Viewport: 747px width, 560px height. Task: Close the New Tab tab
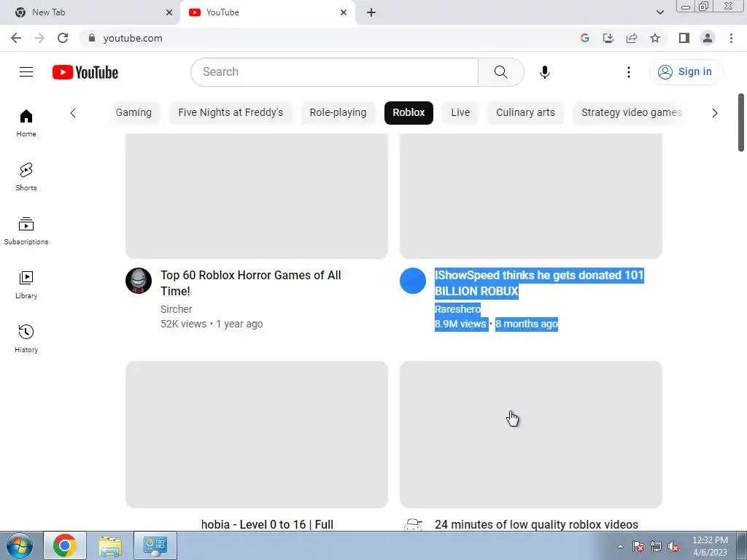169,12
